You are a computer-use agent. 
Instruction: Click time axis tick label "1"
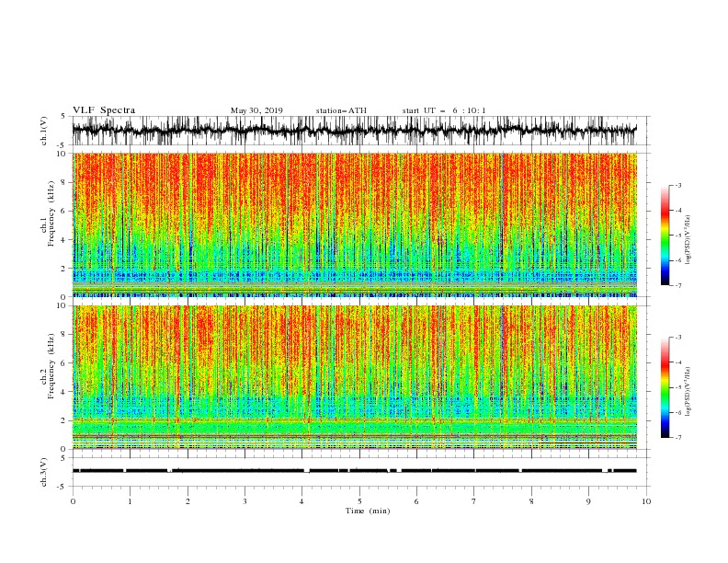click(x=130, y=501)
